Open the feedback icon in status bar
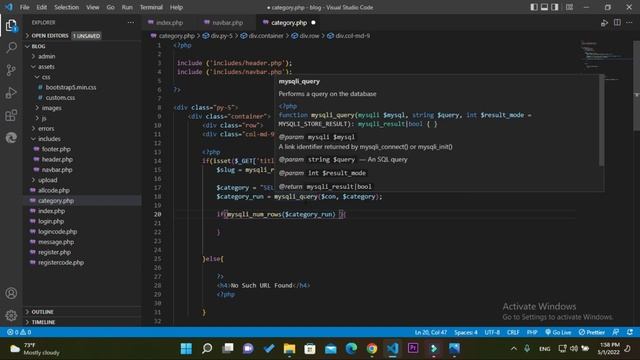 pyautogui.click(x=616, y=332)
